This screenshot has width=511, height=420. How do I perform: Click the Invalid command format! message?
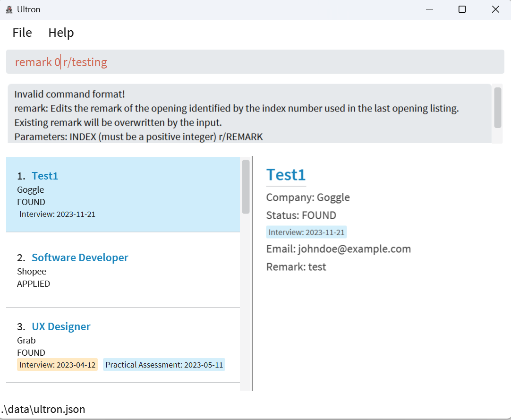click(69, 94)
